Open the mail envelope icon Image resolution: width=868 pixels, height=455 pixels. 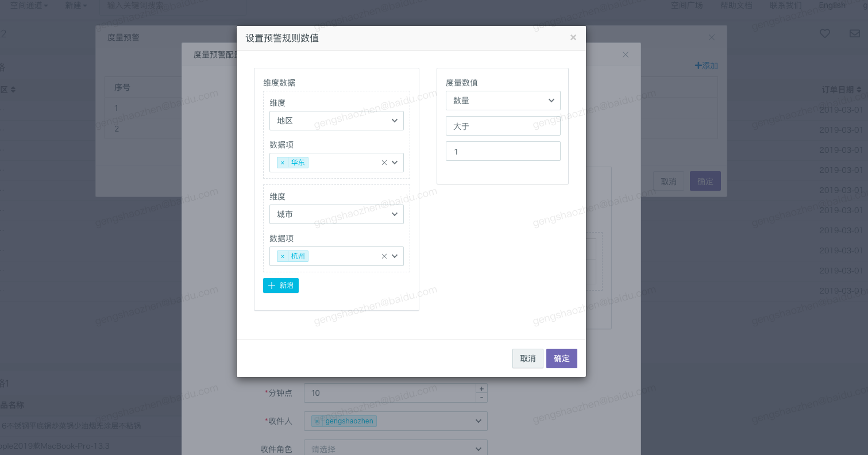[854, 34]
